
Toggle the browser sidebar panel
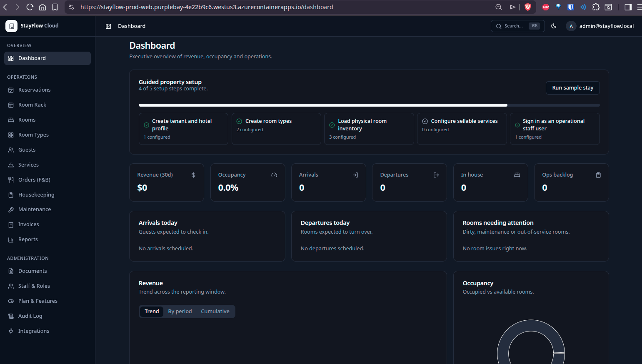tap(628, 7)
